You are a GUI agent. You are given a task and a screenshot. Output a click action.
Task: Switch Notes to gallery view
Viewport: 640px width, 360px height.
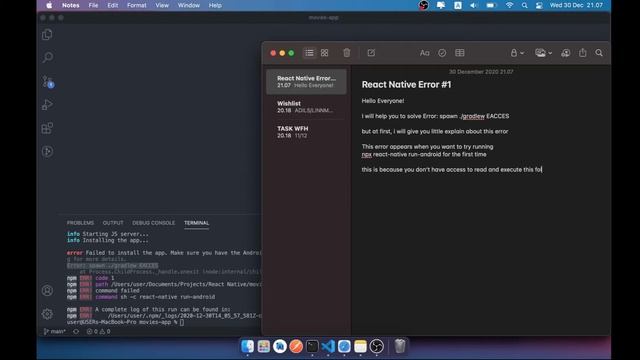[x=324, y=53]
